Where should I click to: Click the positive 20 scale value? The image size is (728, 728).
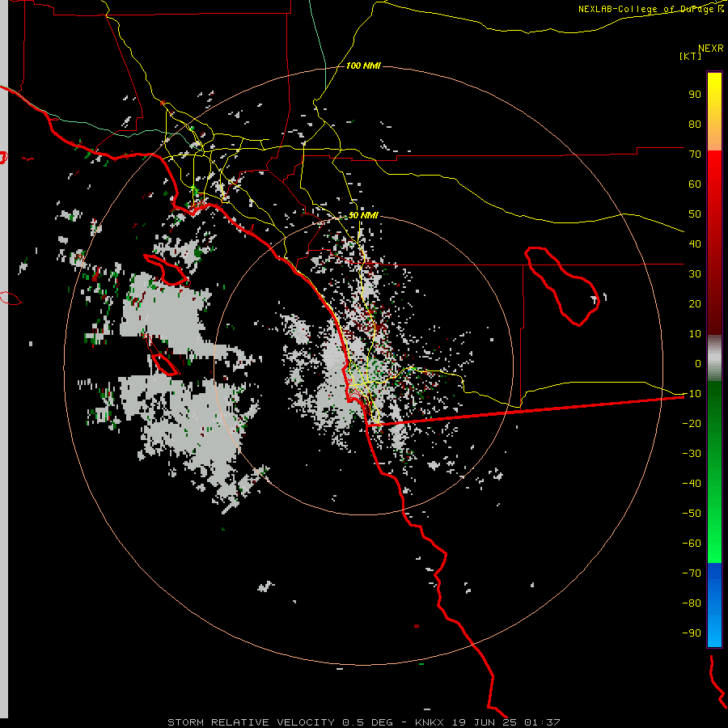point(695,304)
